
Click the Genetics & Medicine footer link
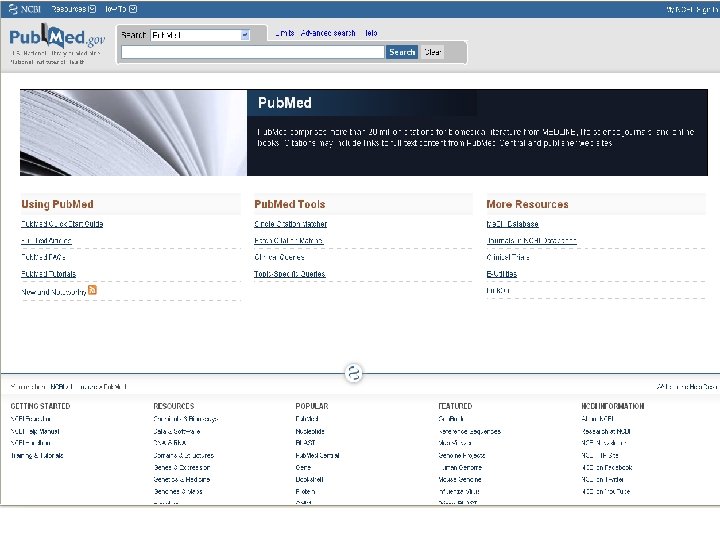coord(182,479)
